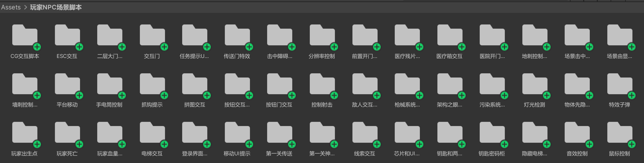Click the 玩家死亡 folder label
Image resolution: width=644 pixels, height=163 pixels.
click(x=67, y=154)
